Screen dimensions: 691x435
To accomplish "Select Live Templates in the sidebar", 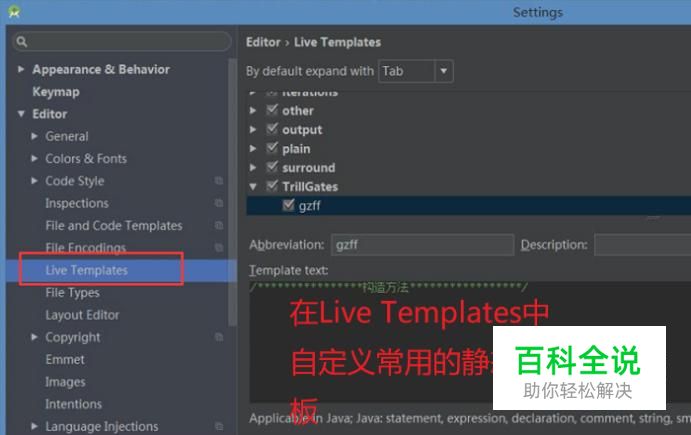I will 86,270.
